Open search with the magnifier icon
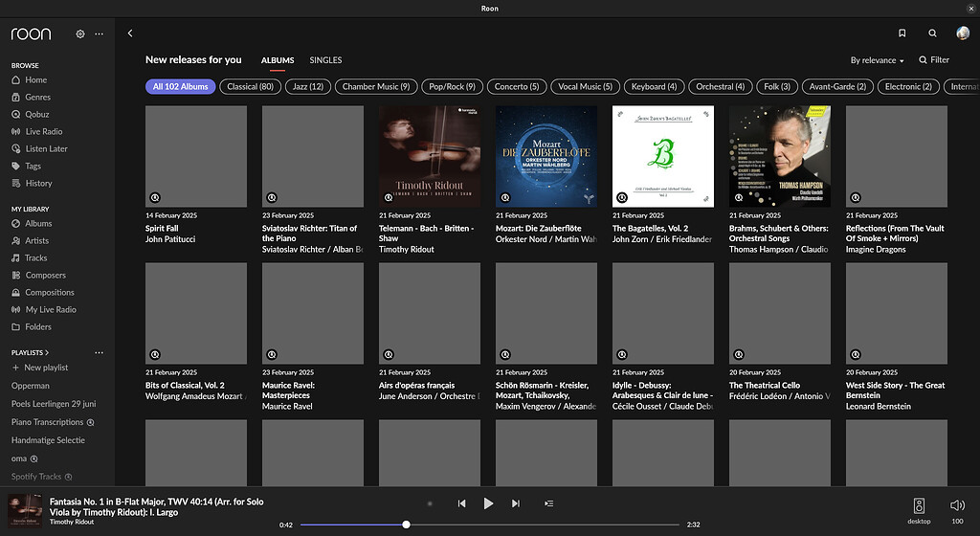Viewport: 980px width, 536px height. pos(932,33)
